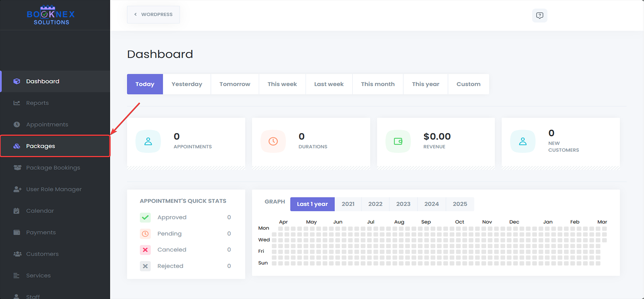Select Last 1 year graph range
The image size is (644, 299).
(312, 204)
